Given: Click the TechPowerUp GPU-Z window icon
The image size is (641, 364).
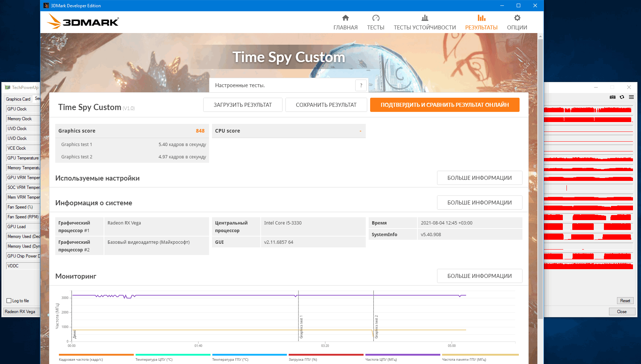Looking at the screenshot, I should (x=7, y=87).
